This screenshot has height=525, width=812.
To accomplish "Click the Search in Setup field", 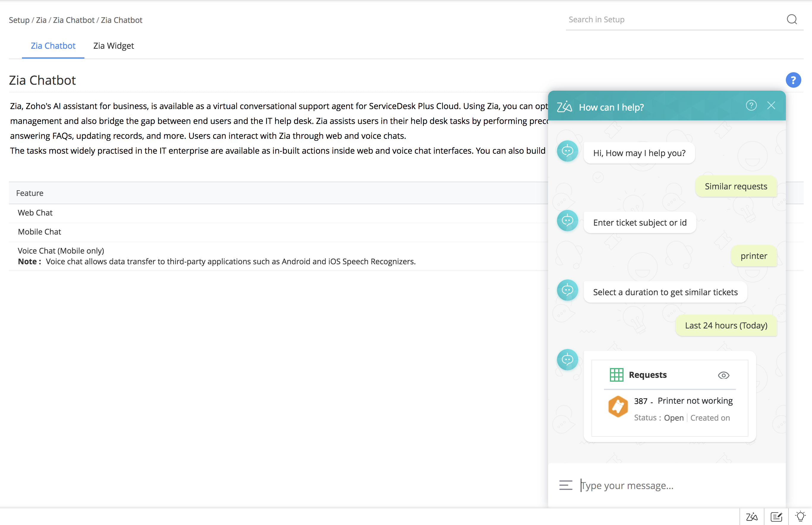I will pyautogui.click(x=675, y=20).
